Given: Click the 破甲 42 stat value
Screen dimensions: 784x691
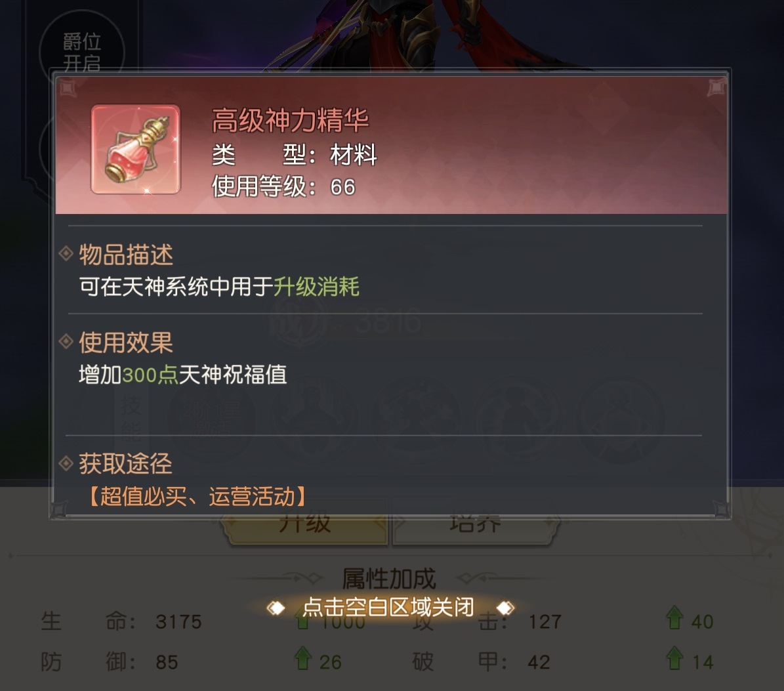Looking at the screenshot, I should (539, 663).
